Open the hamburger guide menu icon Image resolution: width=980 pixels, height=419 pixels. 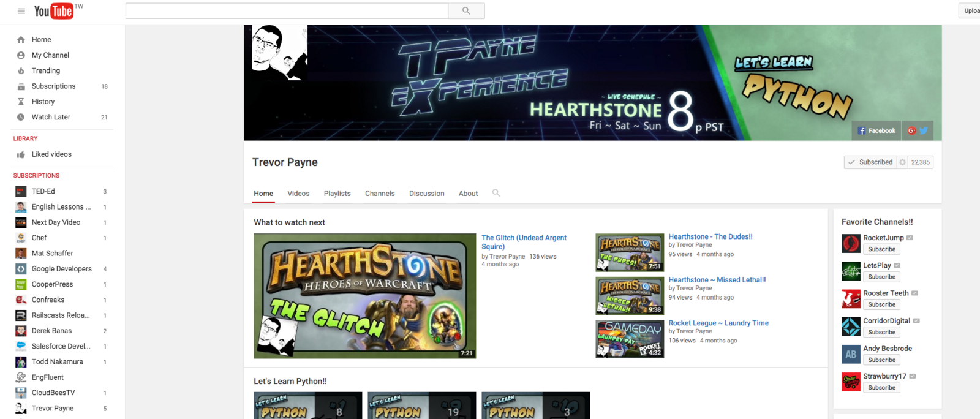coord(21,11)
